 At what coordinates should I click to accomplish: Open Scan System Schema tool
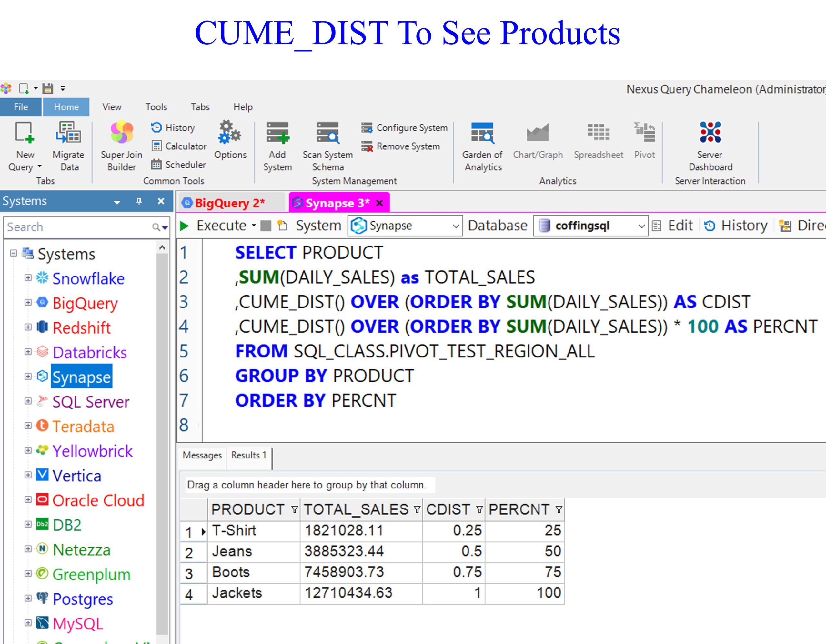[x=327, y=132]
